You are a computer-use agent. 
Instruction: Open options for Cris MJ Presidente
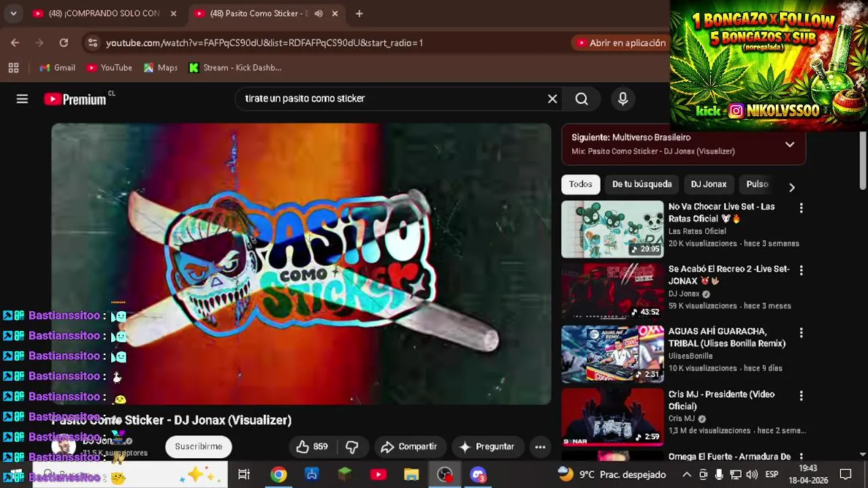[x=801, y=395]
